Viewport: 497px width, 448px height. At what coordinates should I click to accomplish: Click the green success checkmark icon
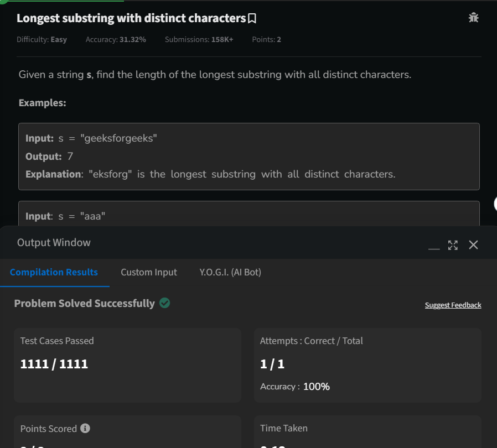coord(164,303)
